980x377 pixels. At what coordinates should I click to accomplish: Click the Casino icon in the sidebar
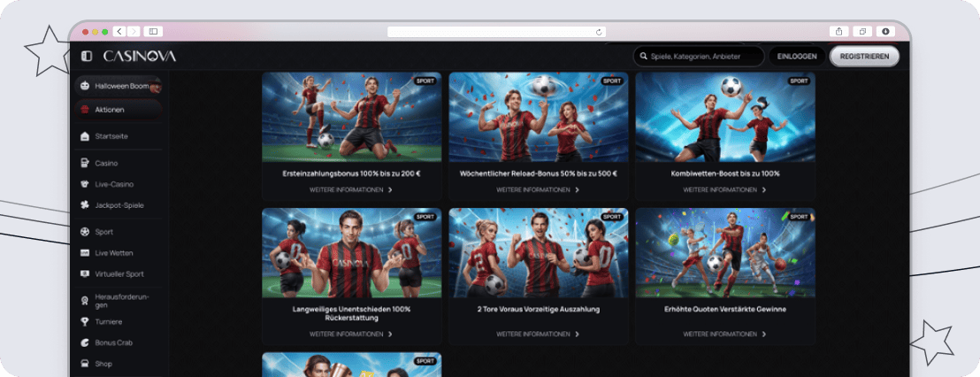click(85, 164)
